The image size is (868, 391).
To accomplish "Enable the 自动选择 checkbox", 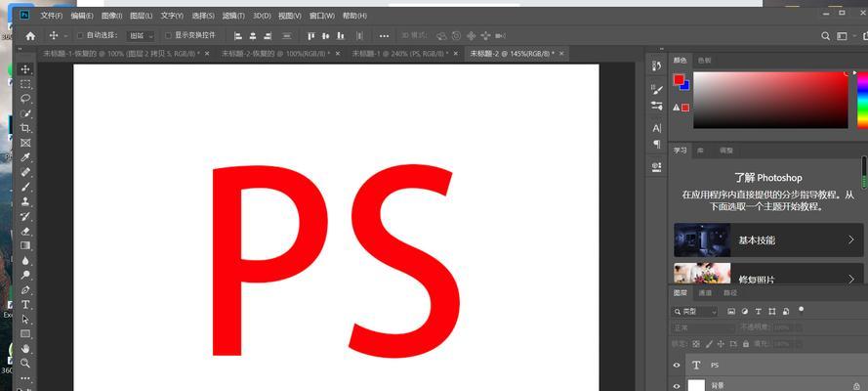I will [79, 35].
